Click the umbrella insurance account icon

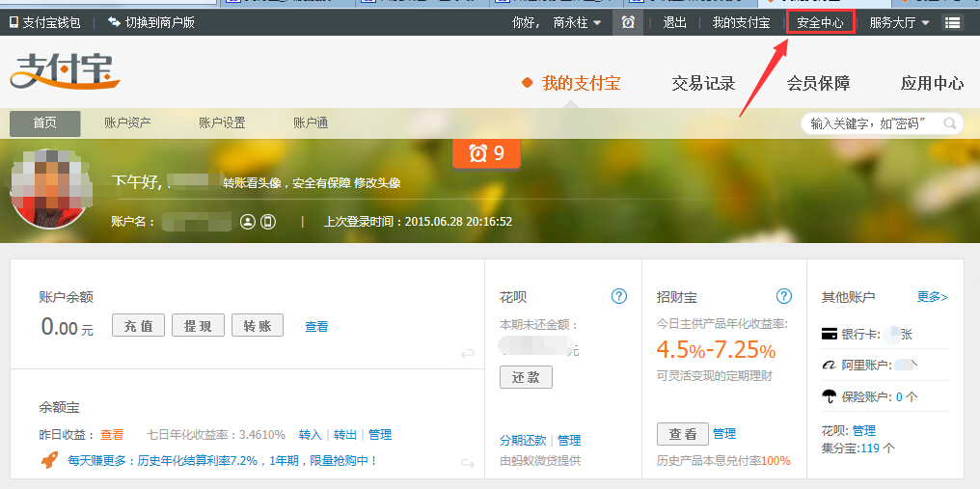830,396
